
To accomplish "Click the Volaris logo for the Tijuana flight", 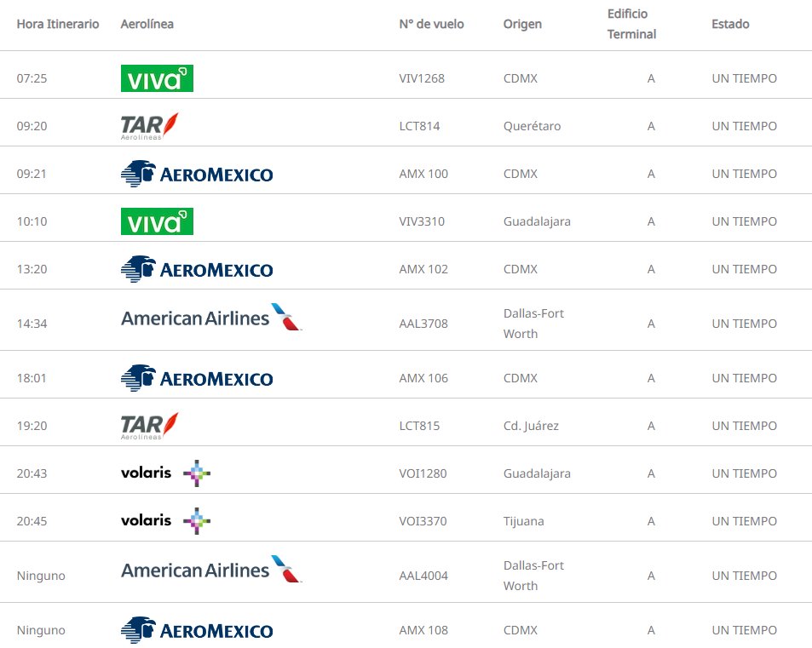I will (x=165, y=521).
